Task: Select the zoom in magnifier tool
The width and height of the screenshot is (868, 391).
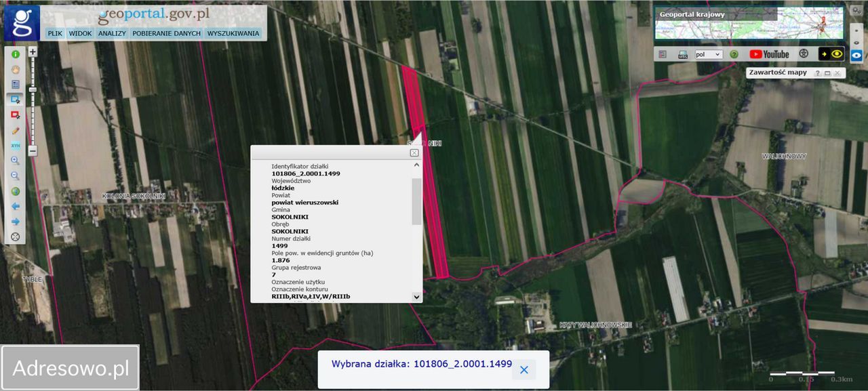Action: pos(15,161)
